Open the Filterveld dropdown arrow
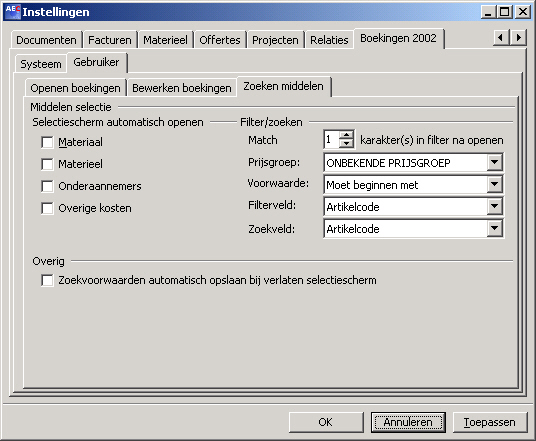 pos(494,206)
